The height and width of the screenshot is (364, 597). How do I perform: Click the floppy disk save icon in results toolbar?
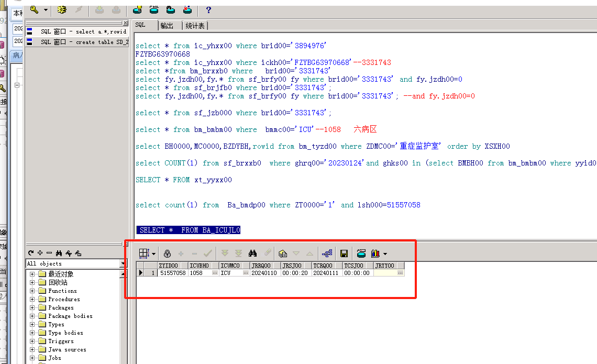click(x=344, y=253)
